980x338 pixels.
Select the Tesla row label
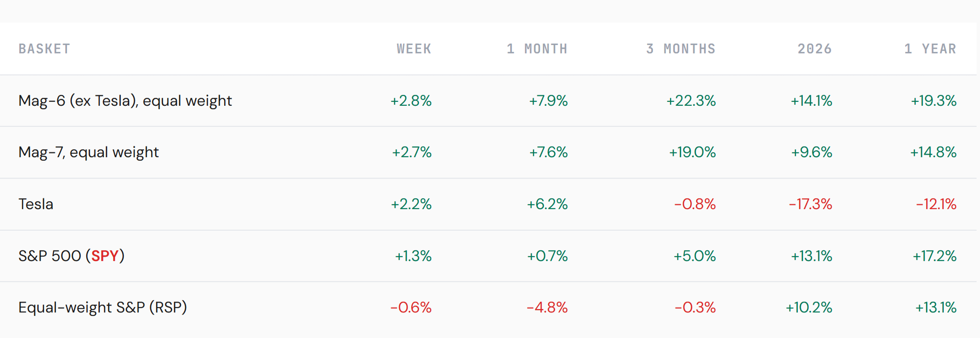(36, 204)
